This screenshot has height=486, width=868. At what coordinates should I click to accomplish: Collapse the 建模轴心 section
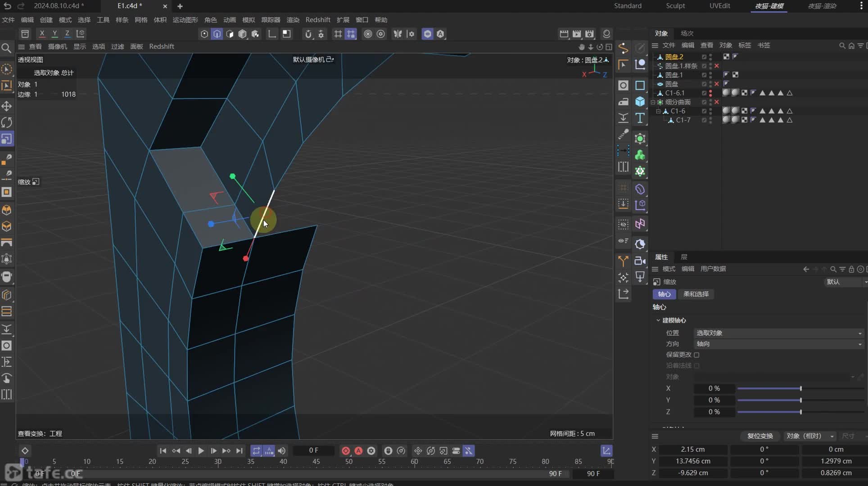658,320
